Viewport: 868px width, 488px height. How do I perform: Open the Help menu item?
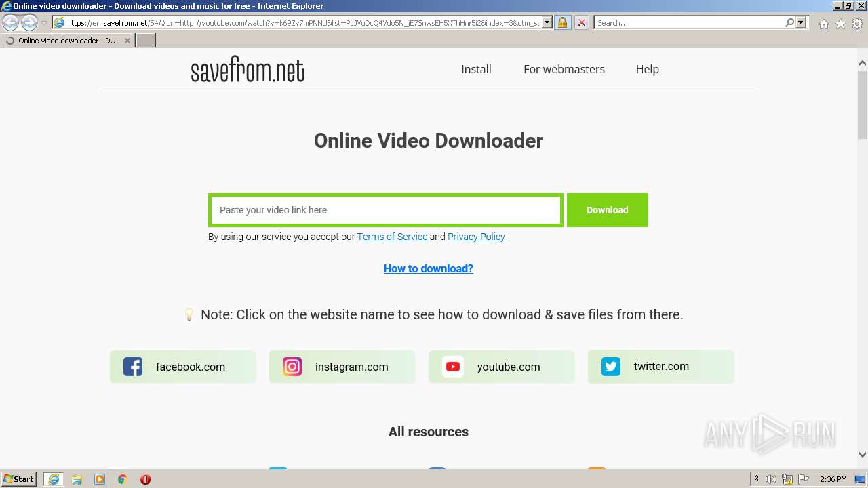[x=648, y=69]
